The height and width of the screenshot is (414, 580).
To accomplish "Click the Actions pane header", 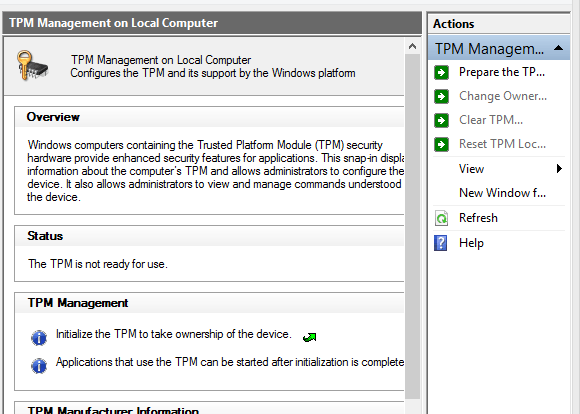I will click(x=499, y=24).
